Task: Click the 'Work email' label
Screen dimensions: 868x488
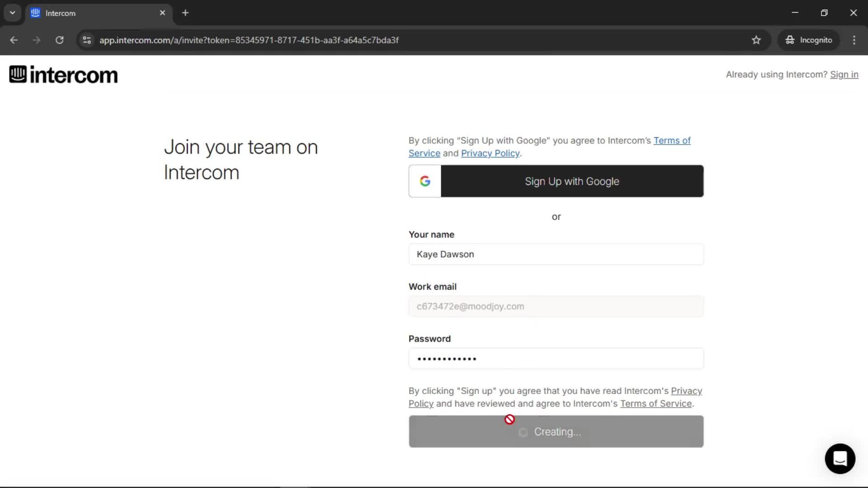Action: (x=433, y=286)
